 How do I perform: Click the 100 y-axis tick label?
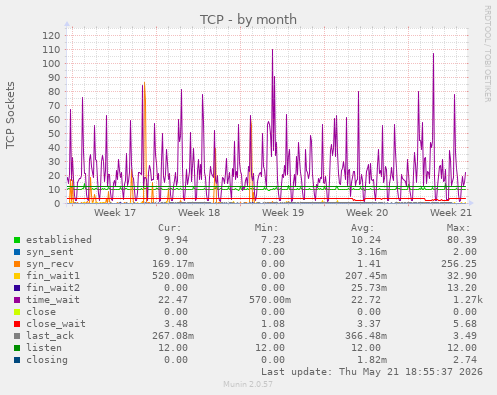coord(51,63)
